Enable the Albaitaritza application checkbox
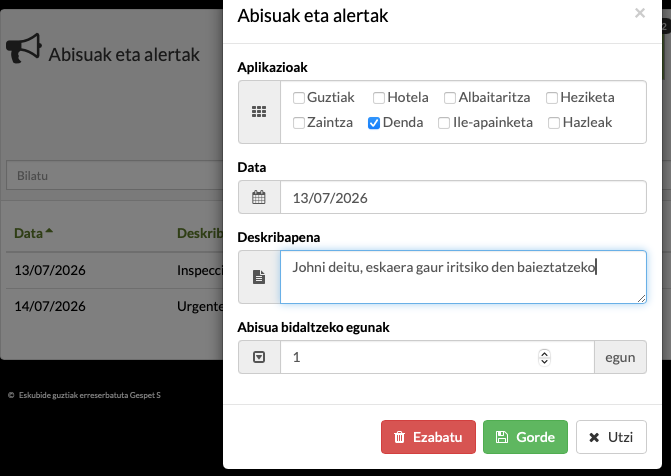 point(450,98)
